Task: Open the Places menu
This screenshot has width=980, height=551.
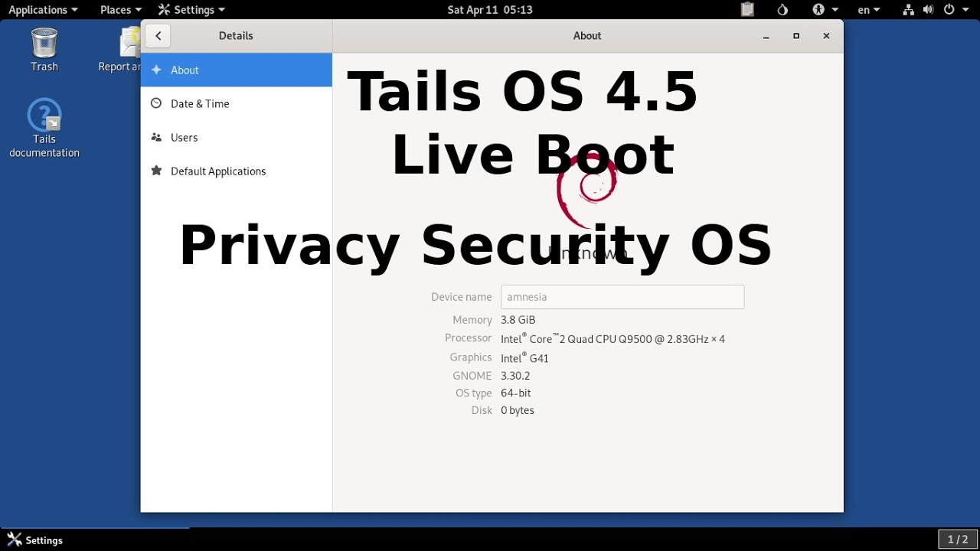Action: click(120, 10)
